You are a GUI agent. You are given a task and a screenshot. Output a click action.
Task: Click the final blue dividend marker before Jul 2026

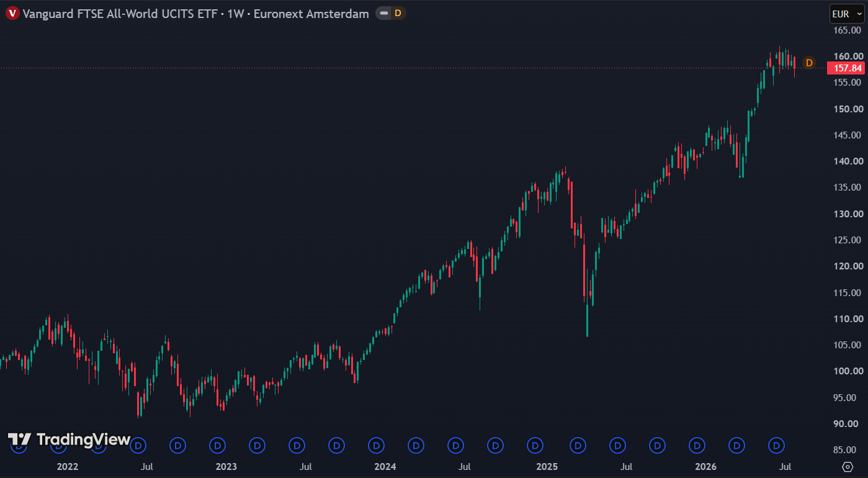click(x=777, y=445)
